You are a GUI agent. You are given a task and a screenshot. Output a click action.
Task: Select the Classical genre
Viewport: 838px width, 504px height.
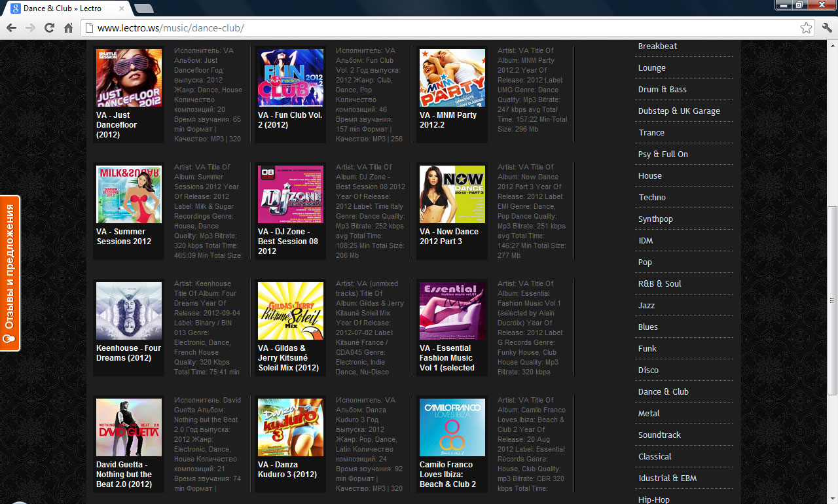655,457
